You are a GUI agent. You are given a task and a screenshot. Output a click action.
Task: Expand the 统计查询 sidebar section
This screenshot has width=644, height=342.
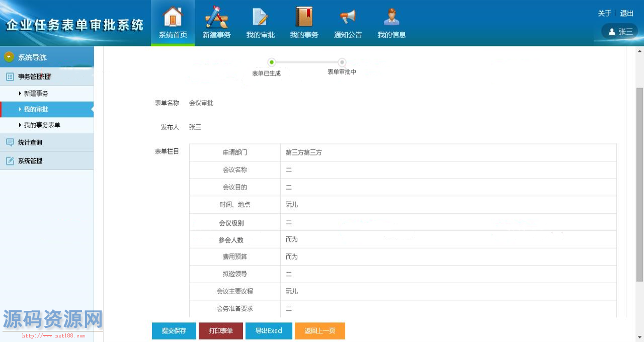47,142
